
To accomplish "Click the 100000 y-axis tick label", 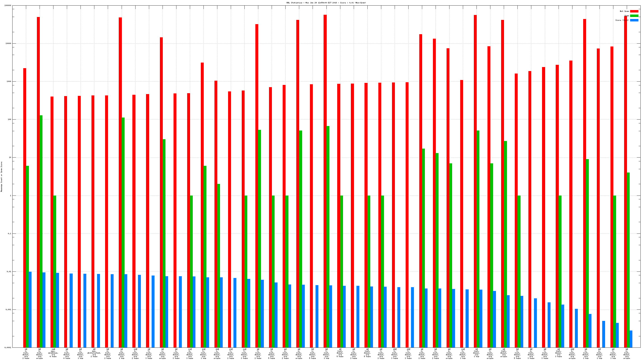I will coord(8,6).
